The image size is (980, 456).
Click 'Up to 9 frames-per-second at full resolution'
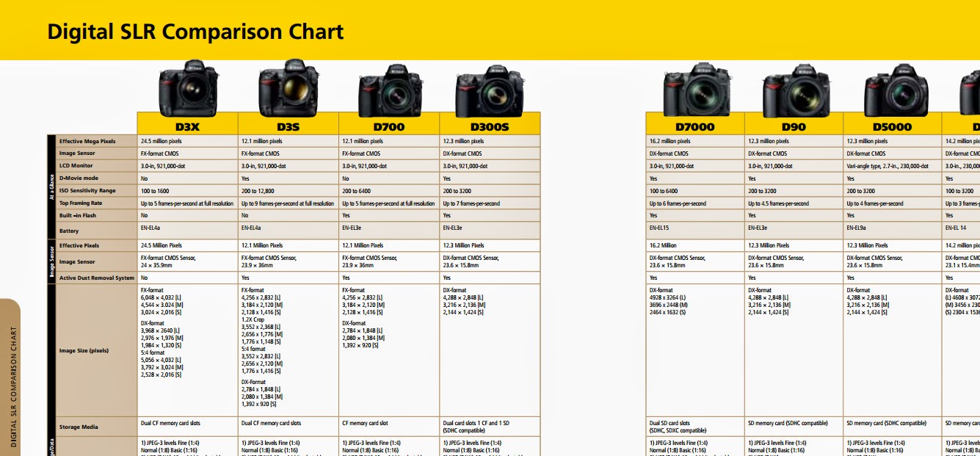288,203
